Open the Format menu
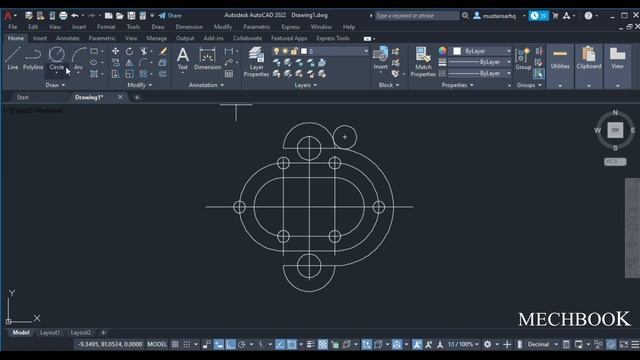Viewport: 640px width, 360px height. tap(106, 27)
